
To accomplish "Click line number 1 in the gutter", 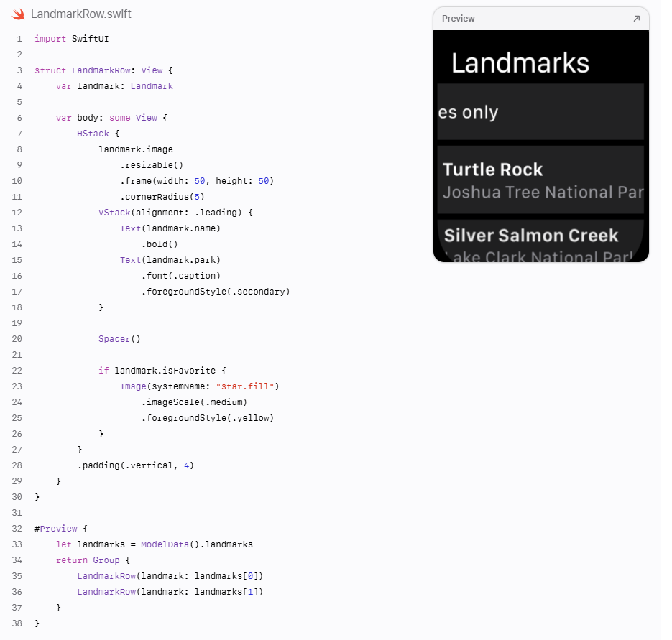I will pyautogui.click(x=19, y=39).
